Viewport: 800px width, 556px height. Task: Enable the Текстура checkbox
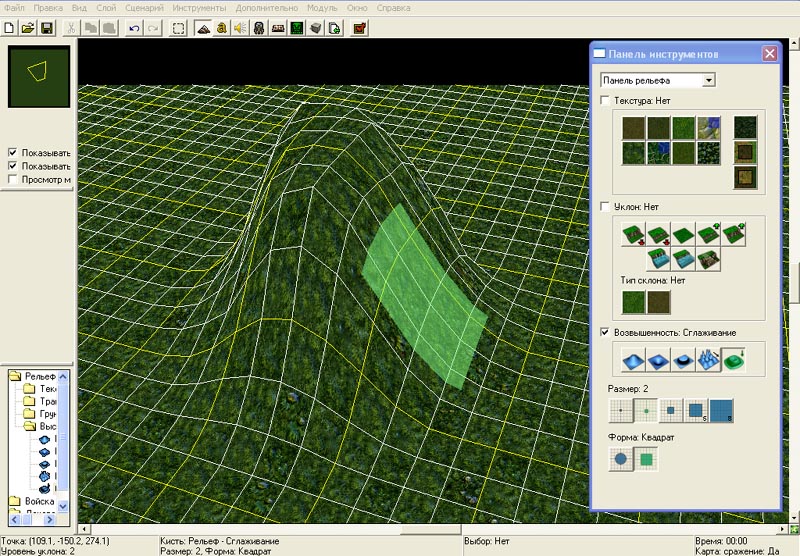[605, 101]
